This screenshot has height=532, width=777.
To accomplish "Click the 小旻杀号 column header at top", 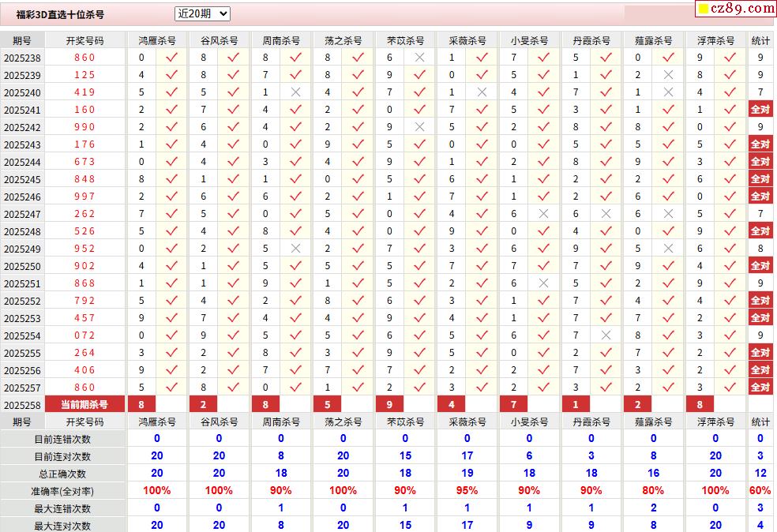I will (x=529, y=40).
